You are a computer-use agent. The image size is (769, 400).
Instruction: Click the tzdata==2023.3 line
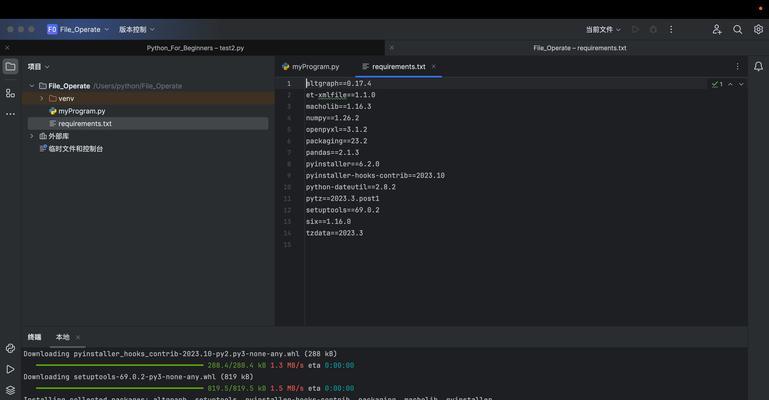[x=334, y=233]
